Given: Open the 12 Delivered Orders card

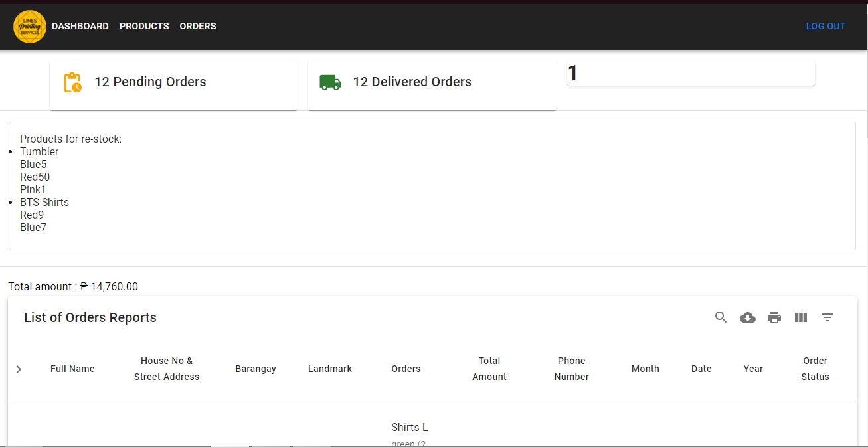Looking at the screenshot, I should [432, 85].
